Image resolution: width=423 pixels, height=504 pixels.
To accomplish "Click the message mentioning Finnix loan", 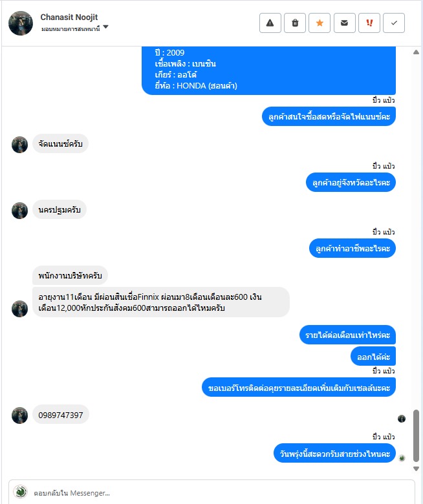I will [x=161, y=302].
